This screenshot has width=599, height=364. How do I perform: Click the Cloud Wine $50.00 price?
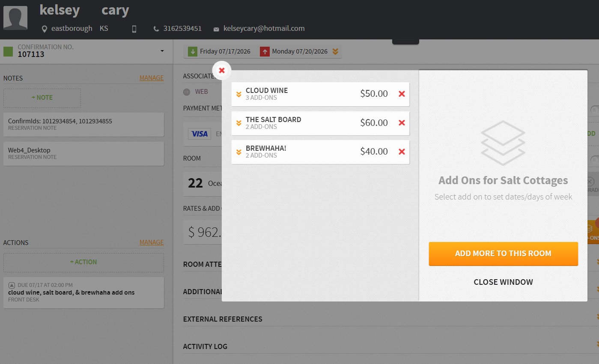point(374,94)
